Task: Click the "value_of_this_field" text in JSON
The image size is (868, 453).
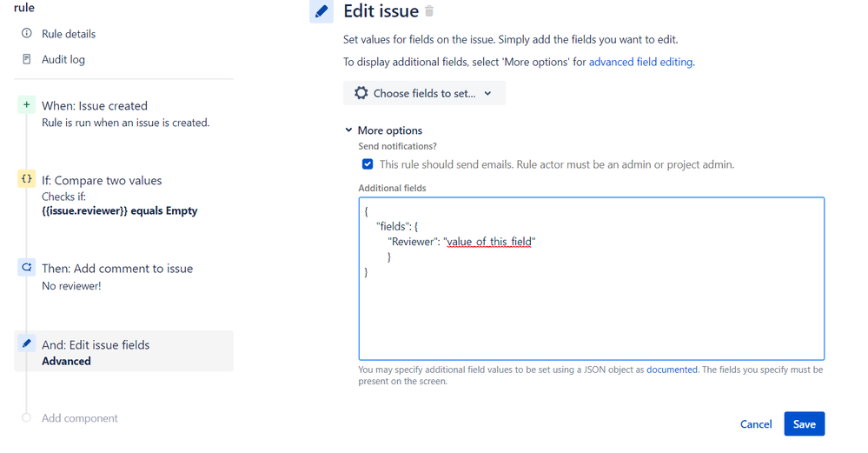Action: tap(489, 242)
